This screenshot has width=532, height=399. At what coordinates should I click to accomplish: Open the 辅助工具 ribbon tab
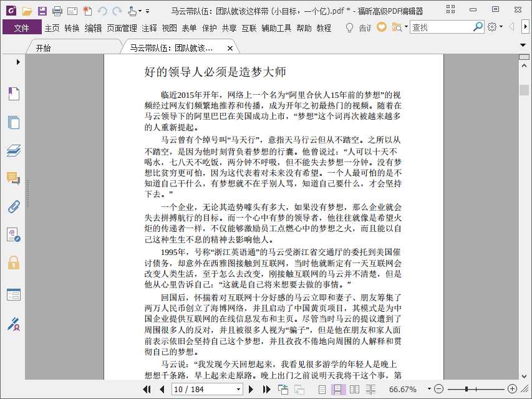pyautogui.click(x=276, y=28)
